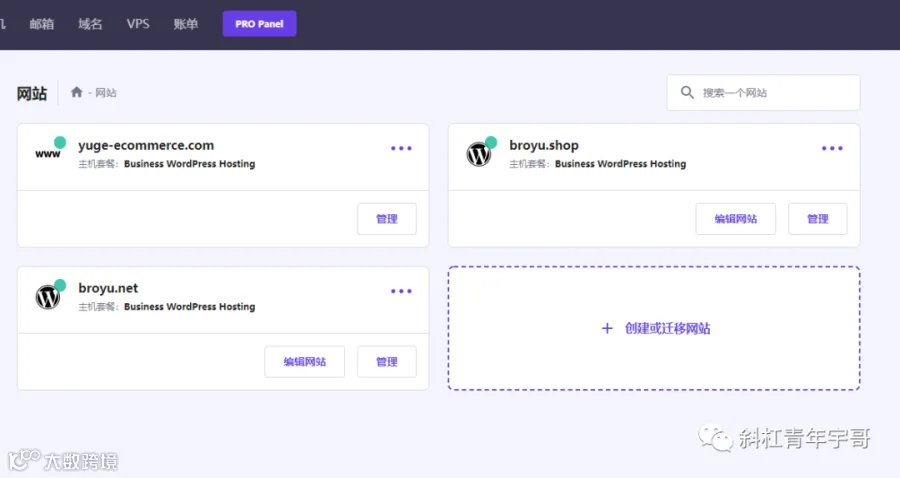Open three-dot menu for broyu.shop
Image resolution: width=900 pixels, height=478 pixels.
[832, 148]
